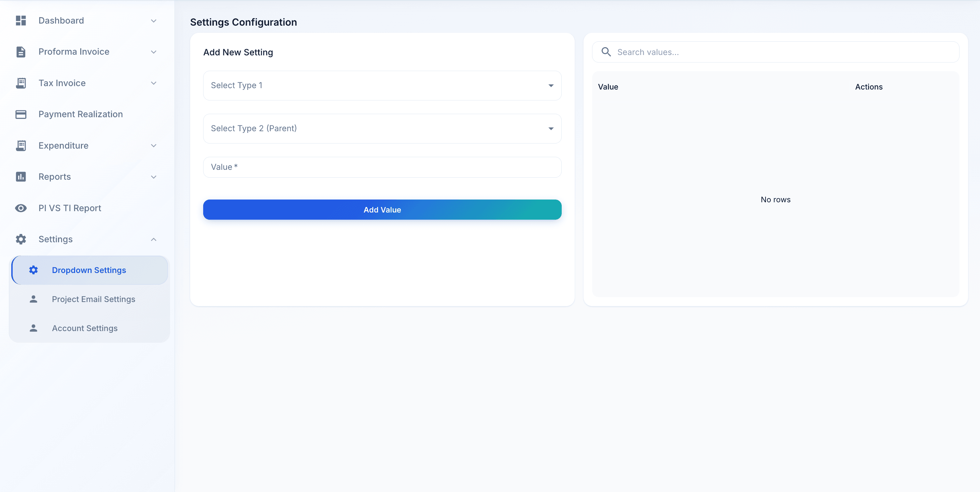
Task: Expand the Expenditure chevron
Action: [x=154, y=146]
